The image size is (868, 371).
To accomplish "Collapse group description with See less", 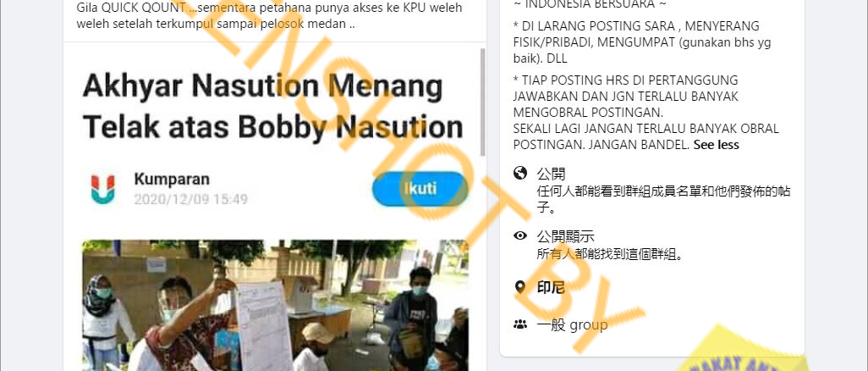I will (717, 145).
